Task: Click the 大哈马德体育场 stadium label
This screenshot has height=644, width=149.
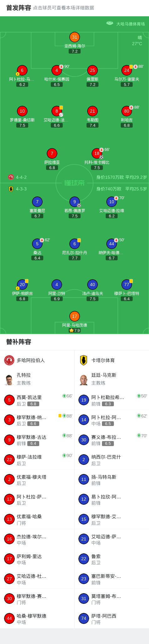Action: pyautogui.click(x=130, y=24)
